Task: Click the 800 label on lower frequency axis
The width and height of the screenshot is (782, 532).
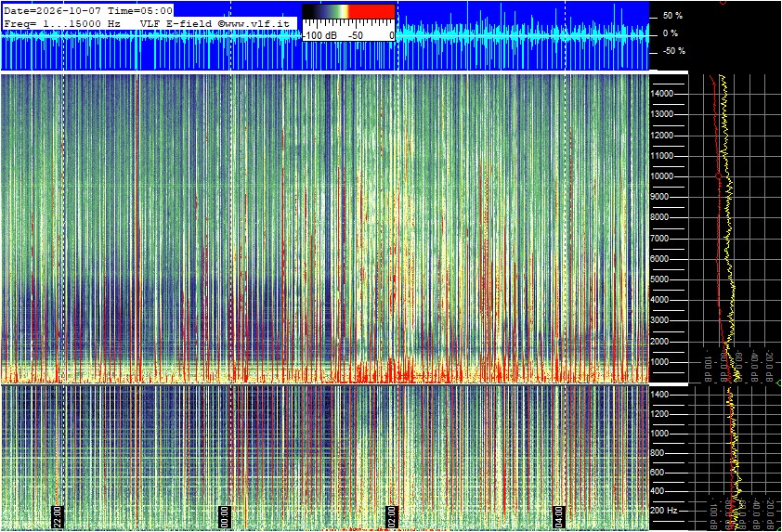Action: (658, 453)
